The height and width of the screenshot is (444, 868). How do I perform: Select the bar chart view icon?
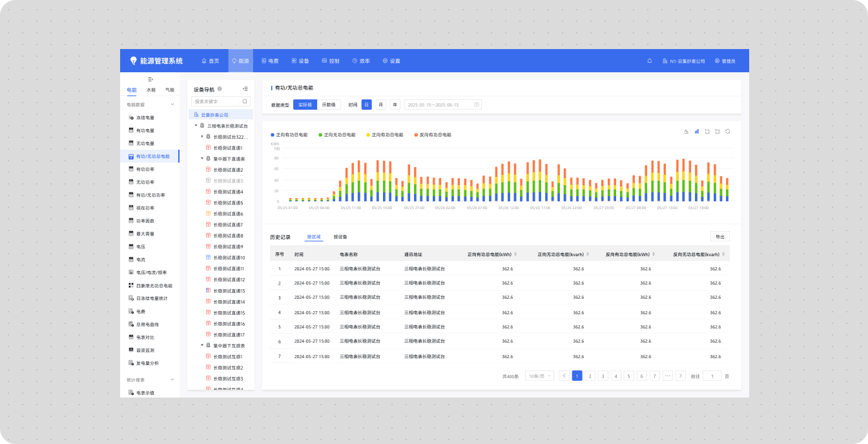pos(697,131)
